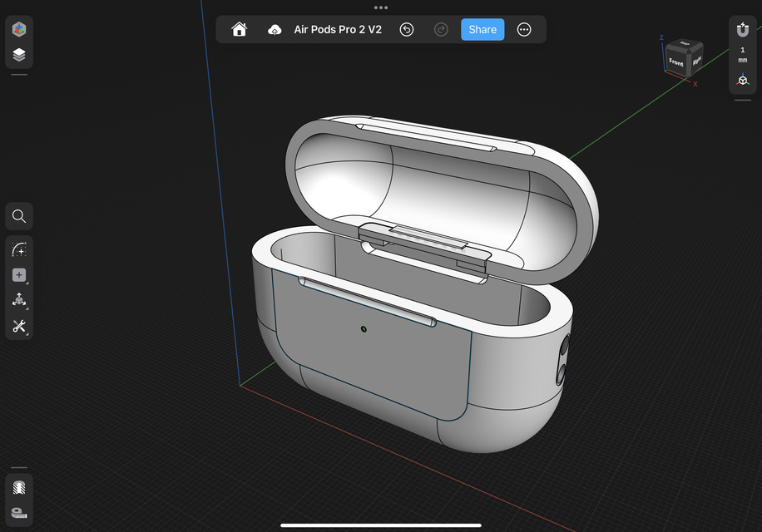Select the Measure tool
This screenshot has height=532, width=762.
coord(18,513)
